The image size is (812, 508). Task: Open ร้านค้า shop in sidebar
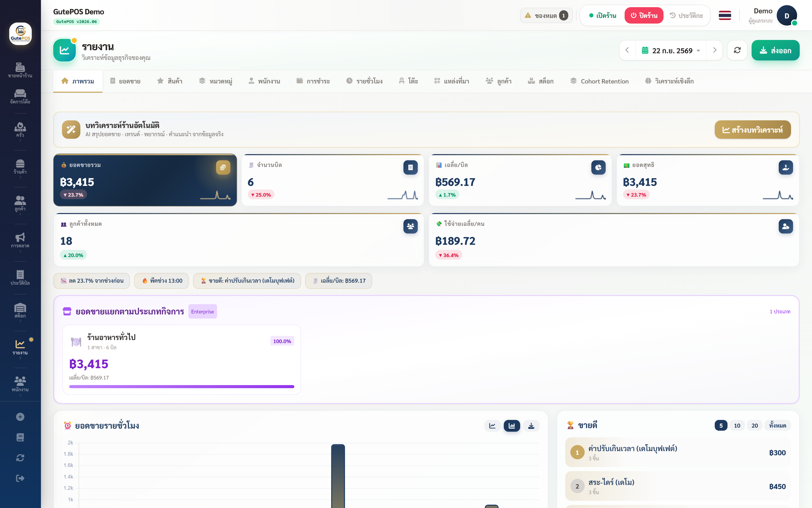[x=20, y=166]
